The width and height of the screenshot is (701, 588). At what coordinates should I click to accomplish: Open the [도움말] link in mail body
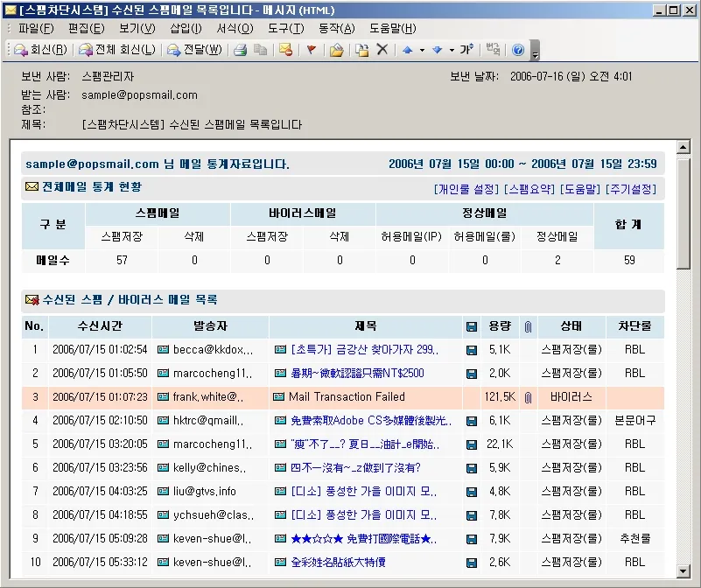pos(580,189)
